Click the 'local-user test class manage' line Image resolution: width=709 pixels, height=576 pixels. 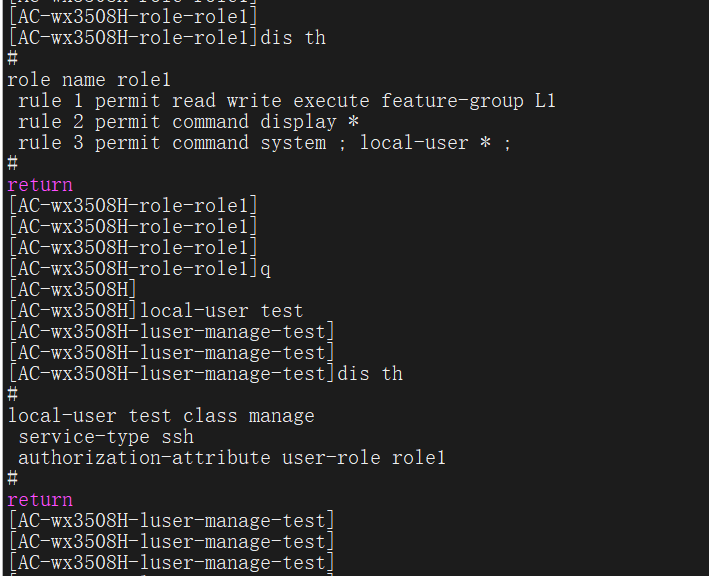click(161, 416)
